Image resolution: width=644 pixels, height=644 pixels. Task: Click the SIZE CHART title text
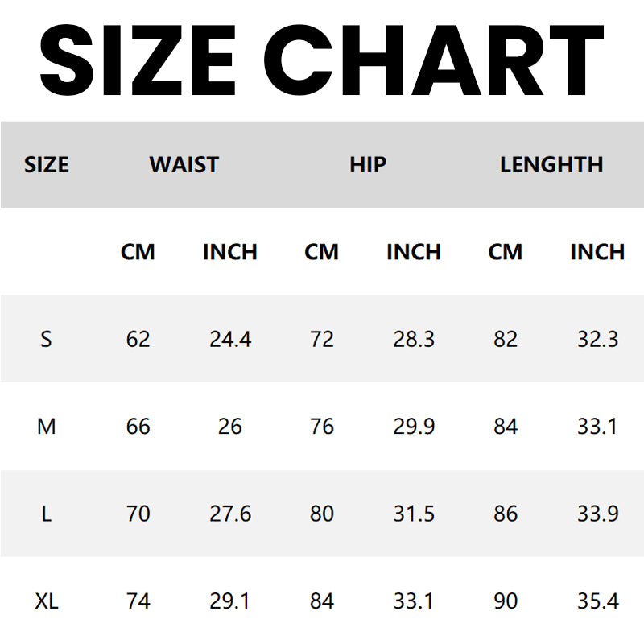tap(322, 59)
